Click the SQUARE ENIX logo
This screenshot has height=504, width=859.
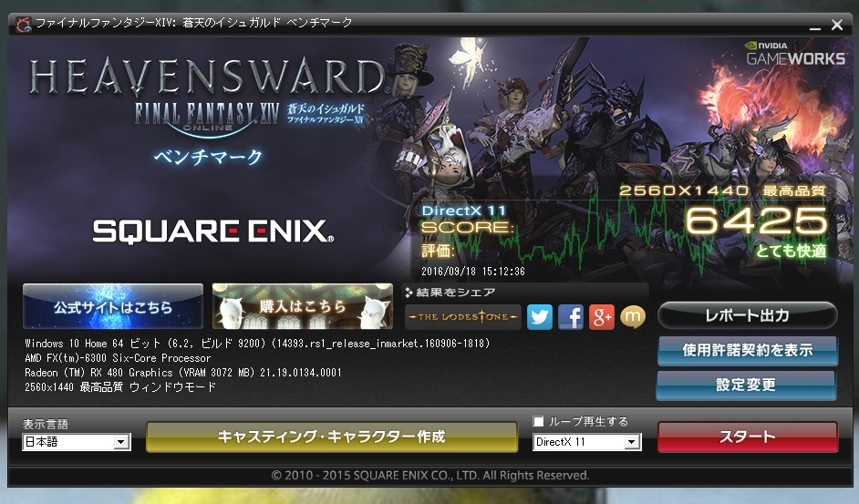213,231
